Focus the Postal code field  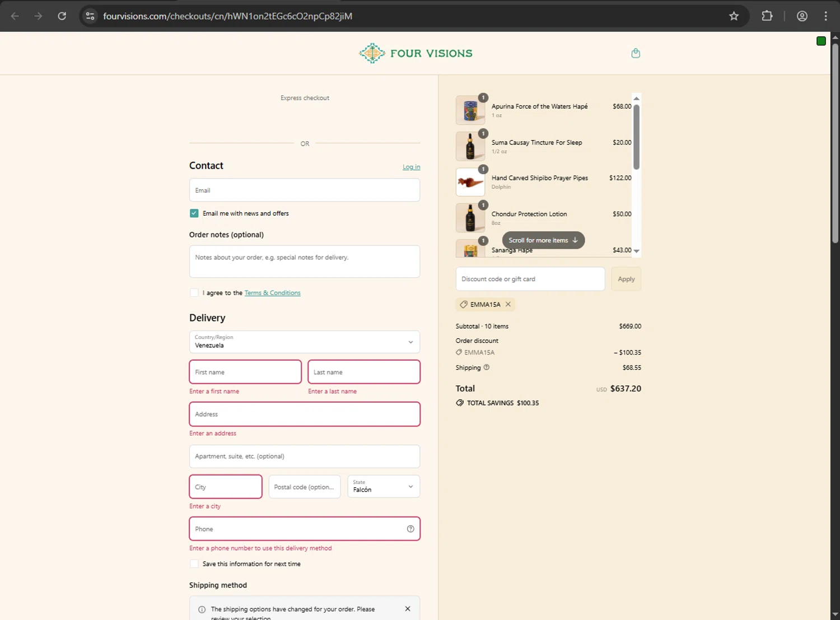tap(305, 487)
